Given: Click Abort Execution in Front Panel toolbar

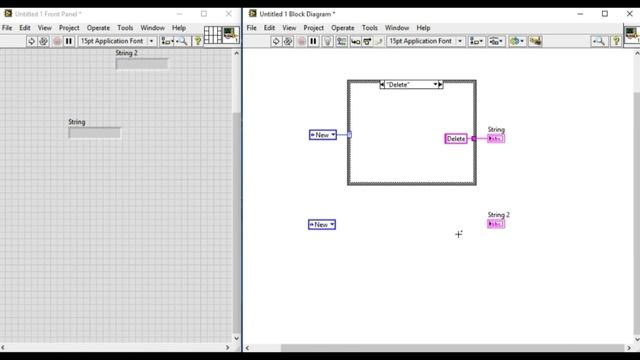Looking at the screenshot, I should [x=57, y=41].
